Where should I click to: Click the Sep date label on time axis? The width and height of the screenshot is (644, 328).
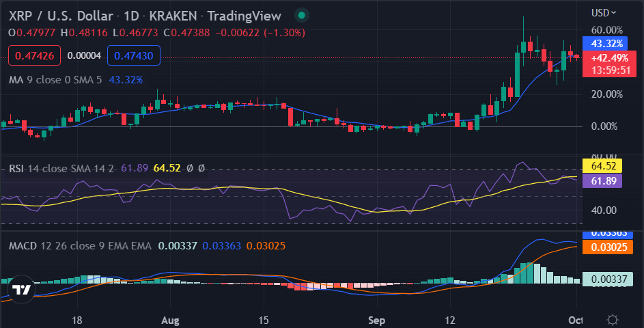(376, 320)
